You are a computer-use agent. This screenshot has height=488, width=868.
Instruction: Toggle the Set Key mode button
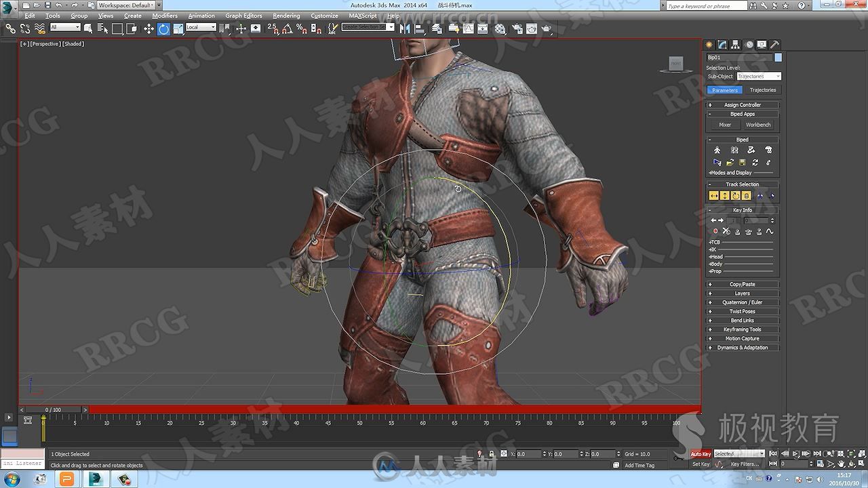coord(701,464)
